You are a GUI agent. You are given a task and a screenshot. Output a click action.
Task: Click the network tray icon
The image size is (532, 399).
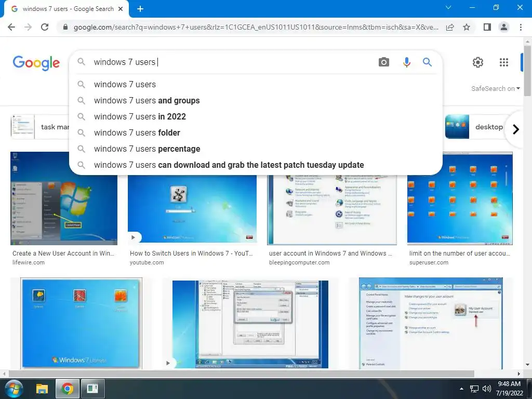pyautogui.click(x=474, y=389)
